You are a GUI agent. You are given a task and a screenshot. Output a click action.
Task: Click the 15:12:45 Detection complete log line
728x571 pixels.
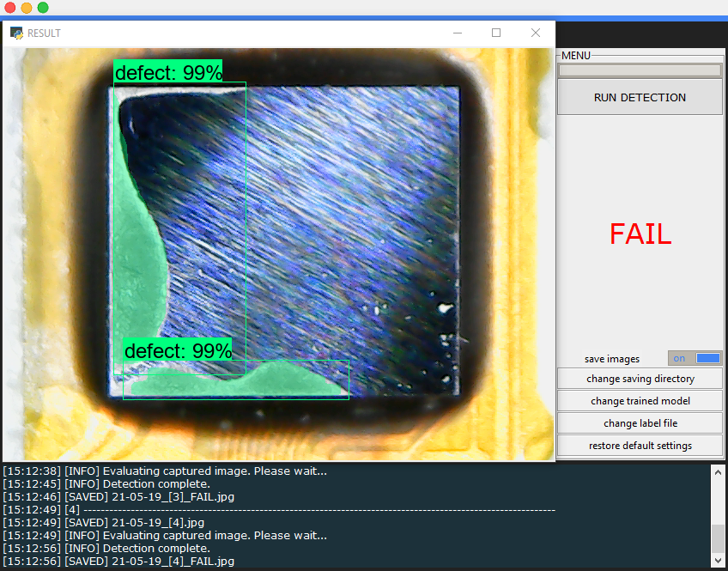106,483
